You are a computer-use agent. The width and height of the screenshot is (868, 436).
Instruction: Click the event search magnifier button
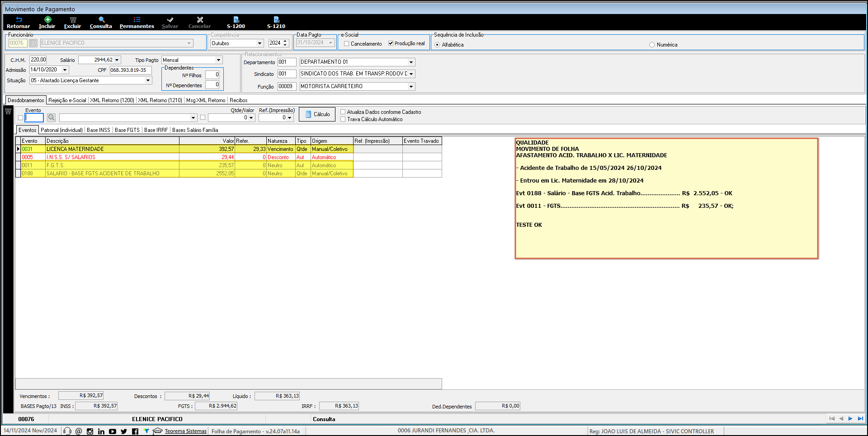pyautogui.click(x=52, y=117)
